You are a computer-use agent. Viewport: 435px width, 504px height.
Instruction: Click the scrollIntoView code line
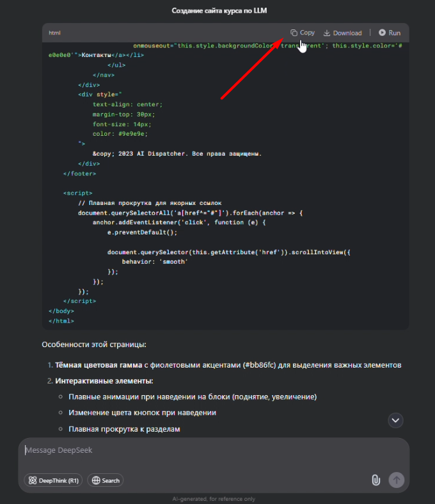pos(228,252)
